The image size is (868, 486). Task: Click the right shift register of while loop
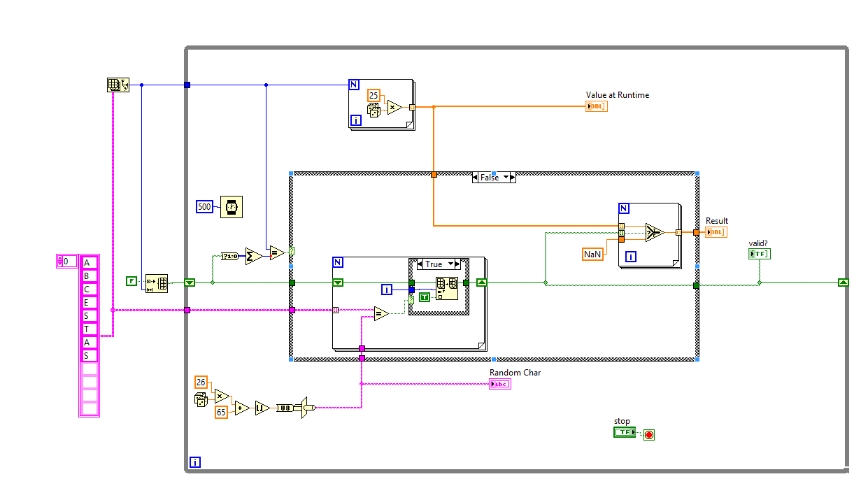[x=843, y=283]
